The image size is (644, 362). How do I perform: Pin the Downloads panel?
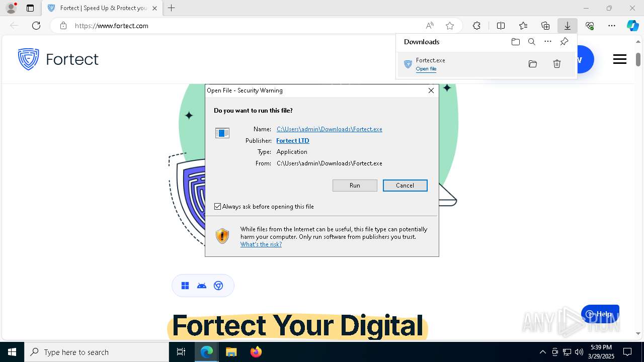[x=564, y=42]
